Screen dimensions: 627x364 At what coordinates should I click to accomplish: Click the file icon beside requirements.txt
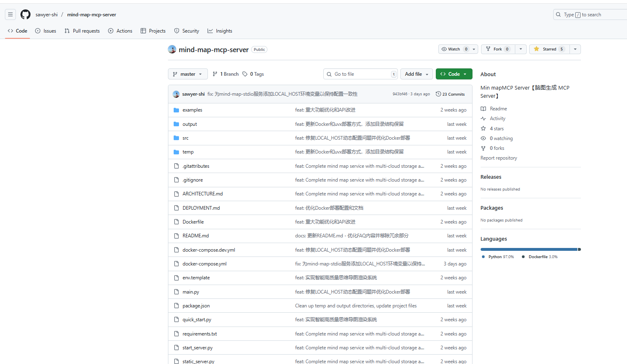click(177, 334)
